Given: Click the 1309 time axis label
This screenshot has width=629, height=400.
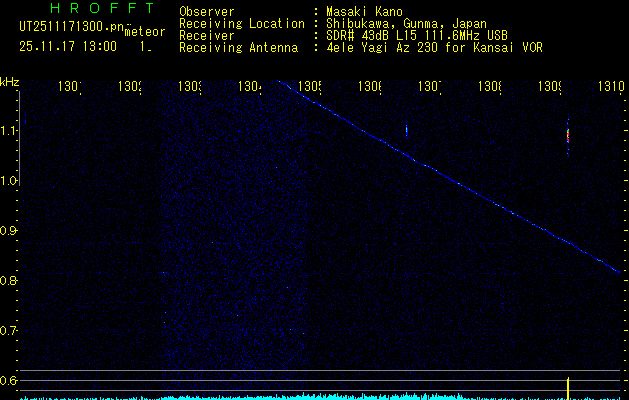Looking at the screenshot, I should point(550,86).
